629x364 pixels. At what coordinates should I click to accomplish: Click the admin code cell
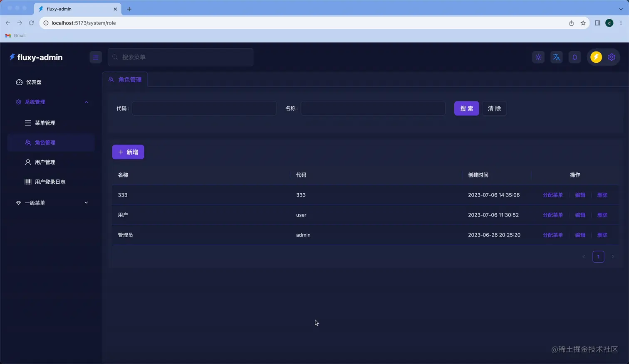pos(303,235)
